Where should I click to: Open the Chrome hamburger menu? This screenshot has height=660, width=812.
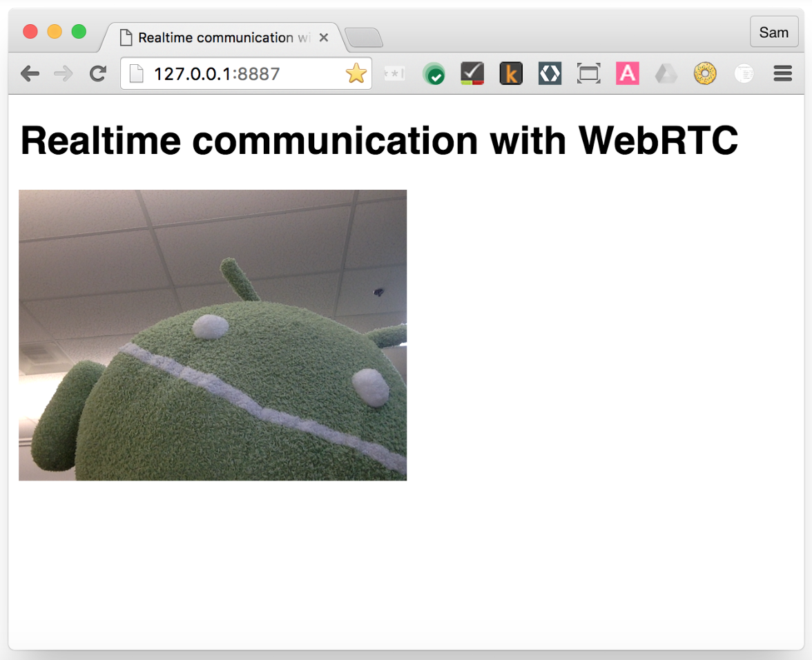(x=782, y=73)
